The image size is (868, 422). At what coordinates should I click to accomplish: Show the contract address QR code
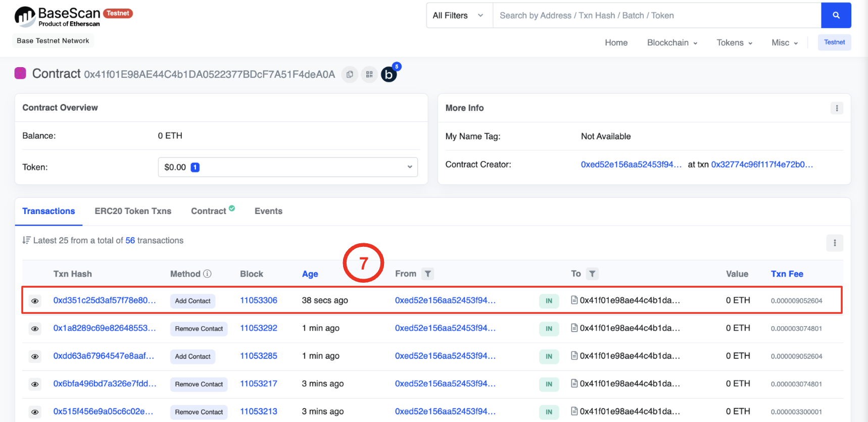[x=369, y=75]
